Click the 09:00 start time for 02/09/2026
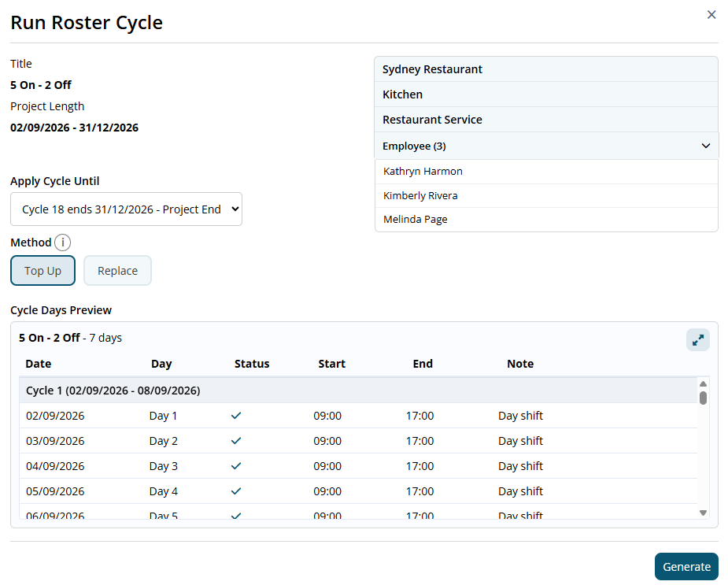 click(327, 416)
